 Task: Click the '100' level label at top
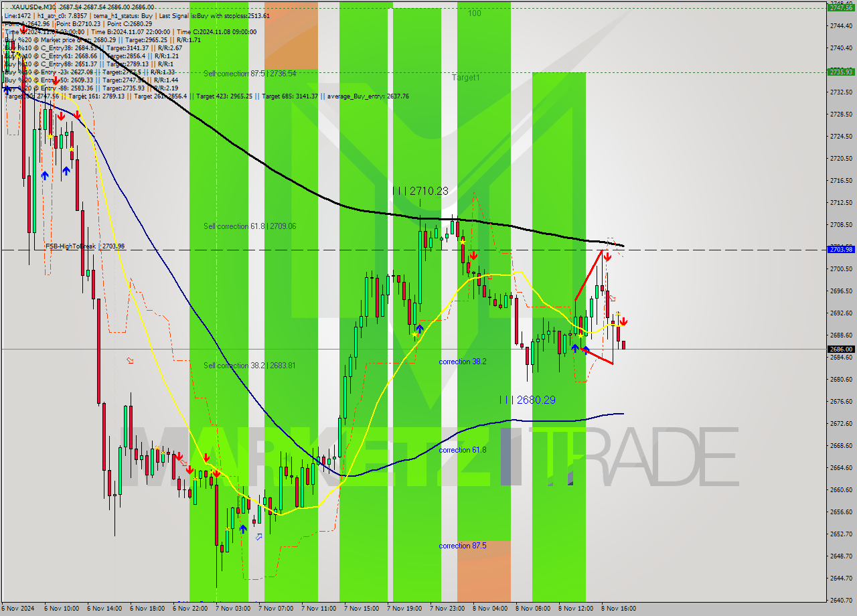(x=474, y=13)
